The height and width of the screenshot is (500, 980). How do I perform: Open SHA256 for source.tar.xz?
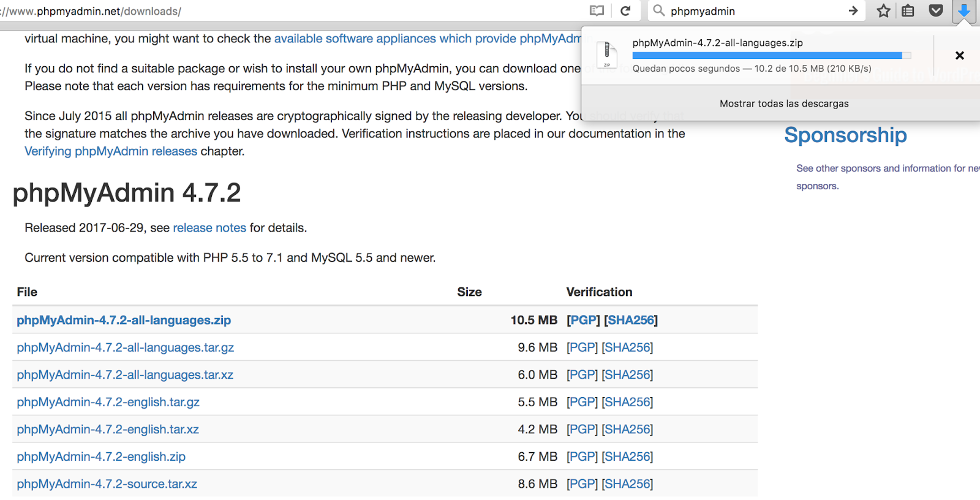[628, 483]
